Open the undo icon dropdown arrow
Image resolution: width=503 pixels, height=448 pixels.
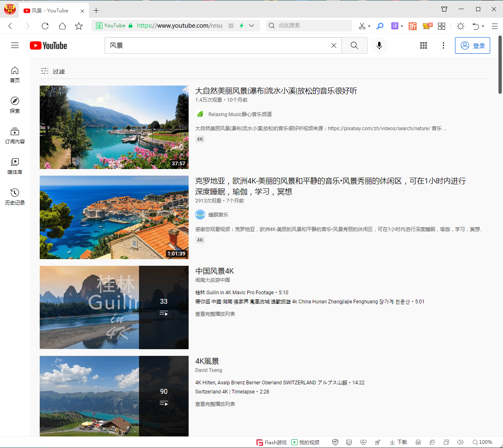[483, 26]
